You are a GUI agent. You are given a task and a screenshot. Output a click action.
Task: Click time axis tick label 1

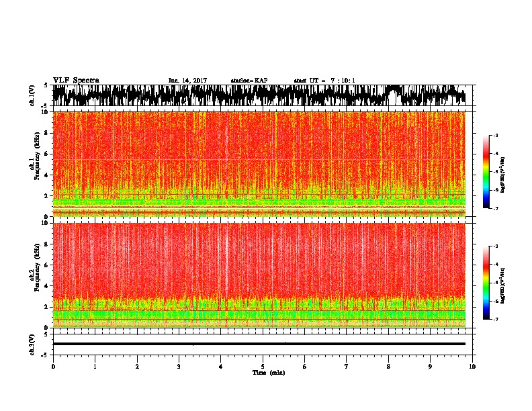(95, 367)
